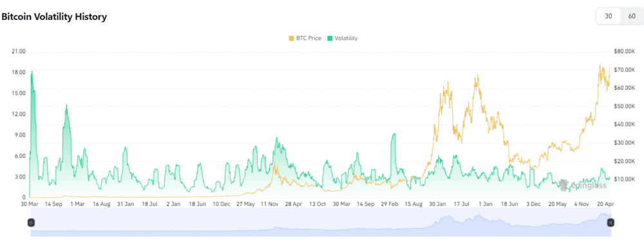Click the Bitcoin Volatility History title
Viewport: 644px width, 251px height.
click(x=54, y=17)
